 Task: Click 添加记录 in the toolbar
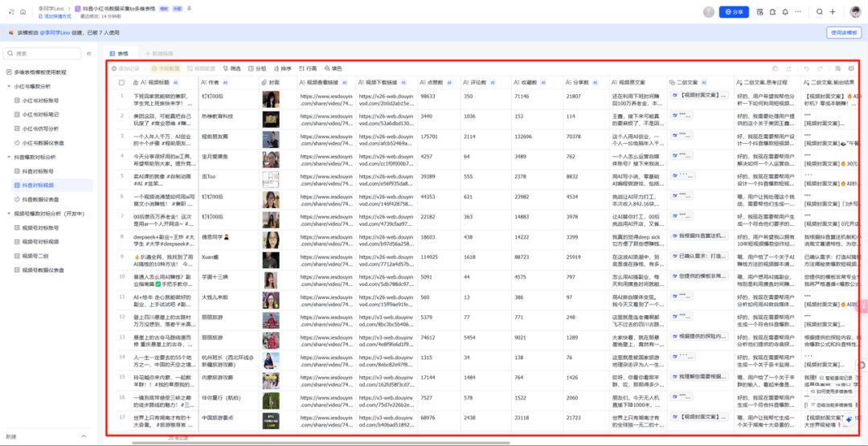(125, 68)
